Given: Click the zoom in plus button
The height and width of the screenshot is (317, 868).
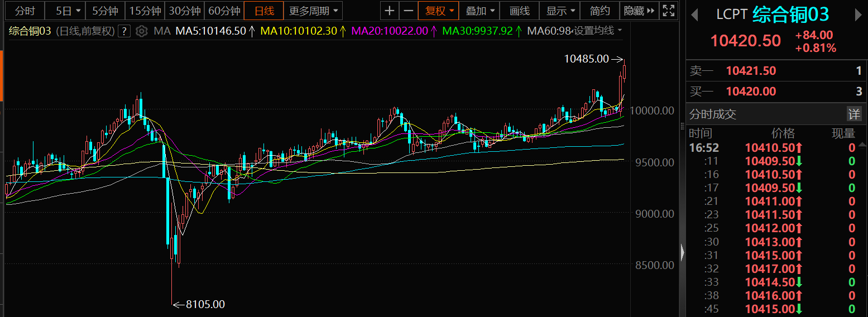Looking at the screenshot, I should coord(390,11).
